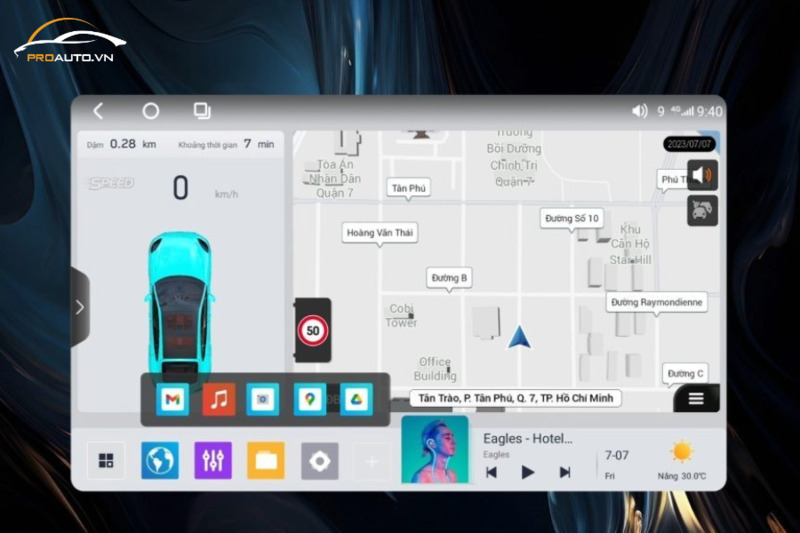
Task: Show recent apps in the top bar
Action: click(202, 111)
